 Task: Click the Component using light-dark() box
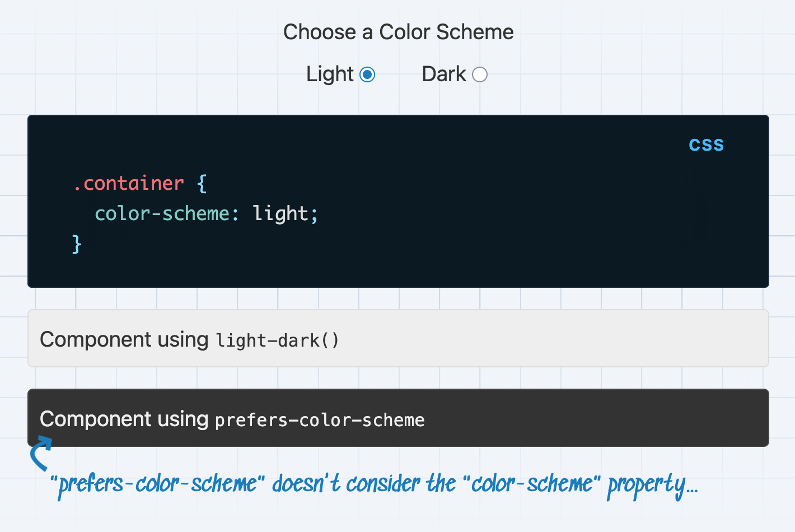point(398,338)
